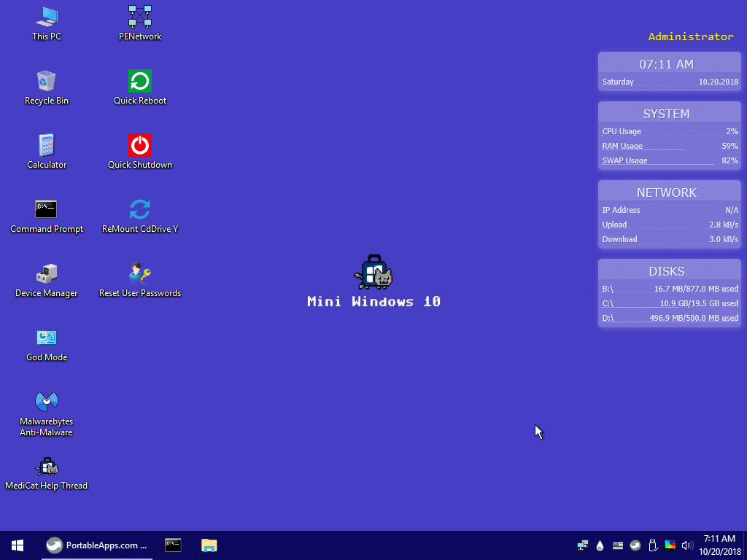747x560 pixels.
Task: Click the red Quick Shutdown icon
Action: pyautogui.click(x=140, y=145)
